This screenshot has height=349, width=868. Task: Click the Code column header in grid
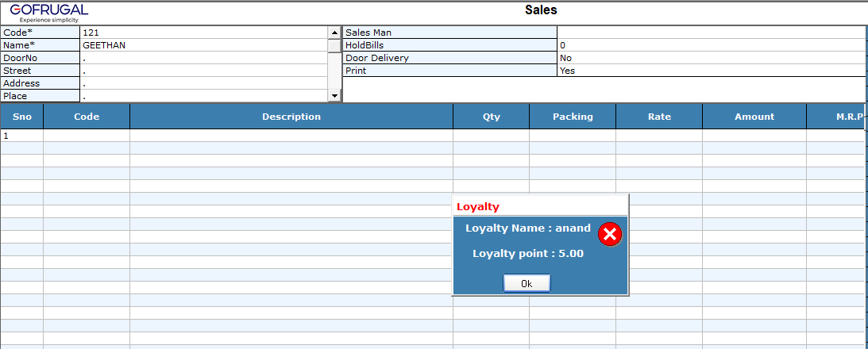tap(87, 117)
